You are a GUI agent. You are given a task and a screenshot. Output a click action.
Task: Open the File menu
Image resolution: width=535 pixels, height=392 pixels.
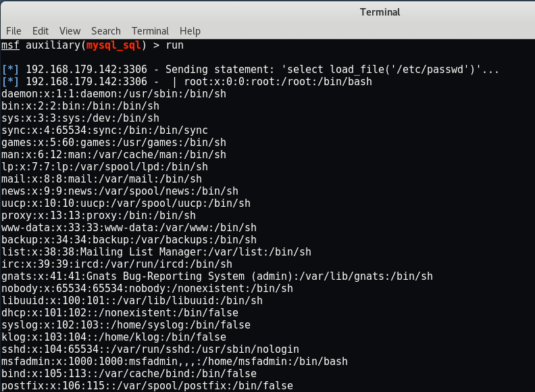point(14,31)
